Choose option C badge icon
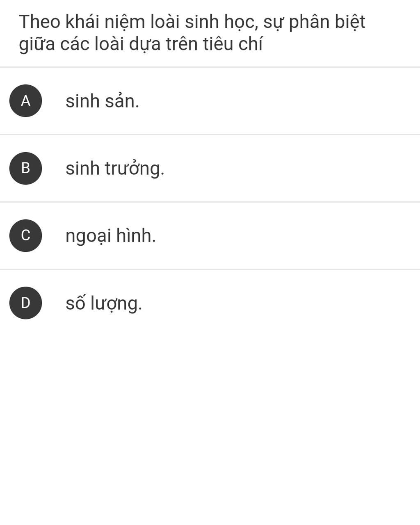 click(x=25, y=235)
